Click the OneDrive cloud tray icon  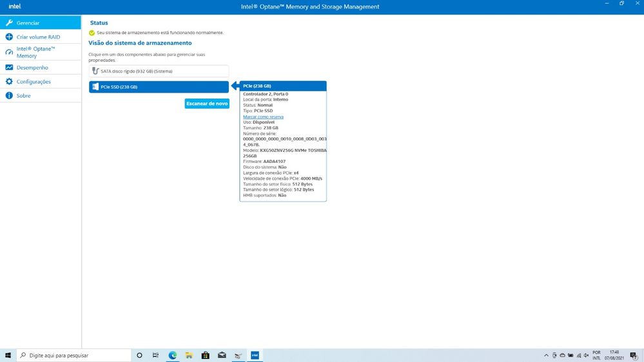(562, 356)
